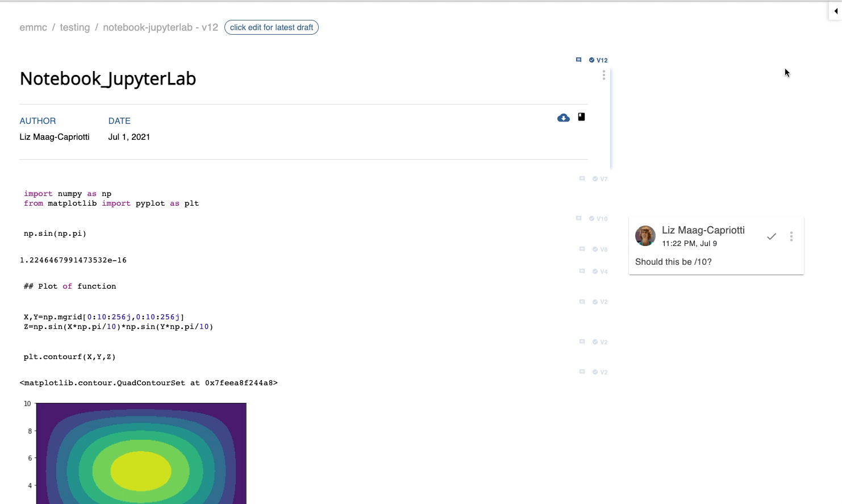Screen dimensions: 842x504
Task: Resolve the comment with checkmark
Action: [771, 236]
